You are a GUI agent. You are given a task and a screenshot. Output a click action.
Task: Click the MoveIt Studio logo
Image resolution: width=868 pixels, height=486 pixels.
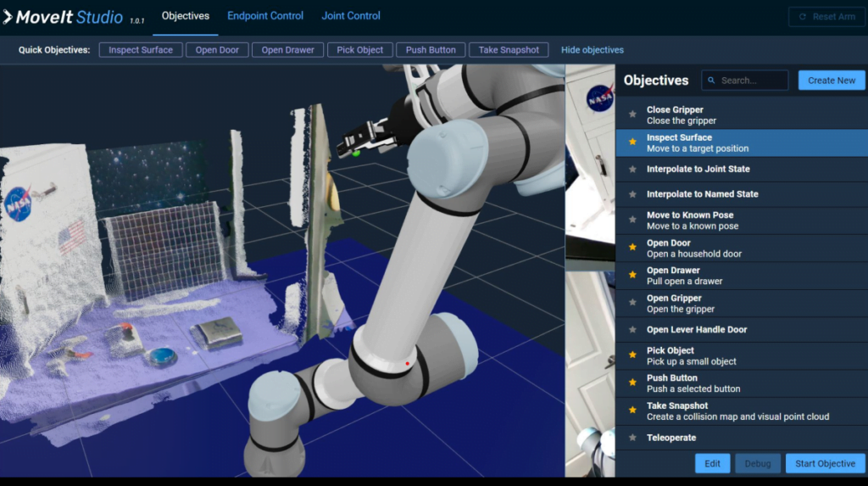64,17
